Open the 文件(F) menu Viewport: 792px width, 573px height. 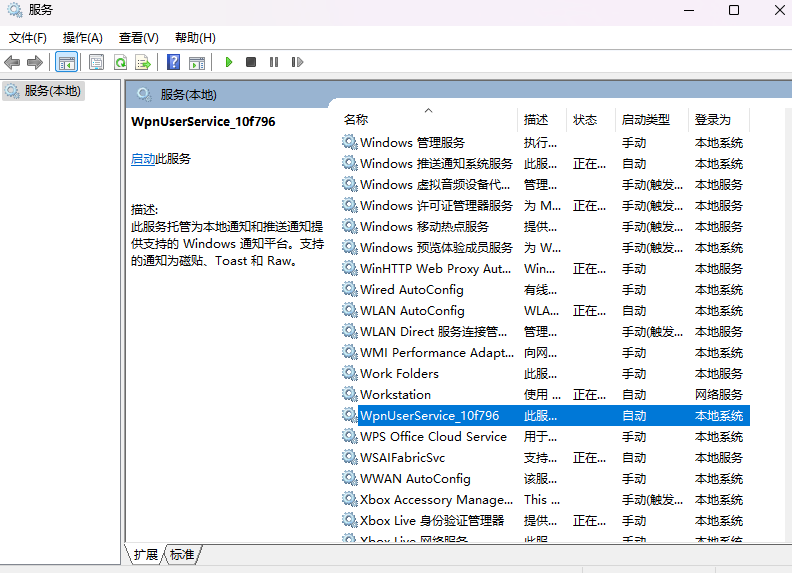click(28, 38)
